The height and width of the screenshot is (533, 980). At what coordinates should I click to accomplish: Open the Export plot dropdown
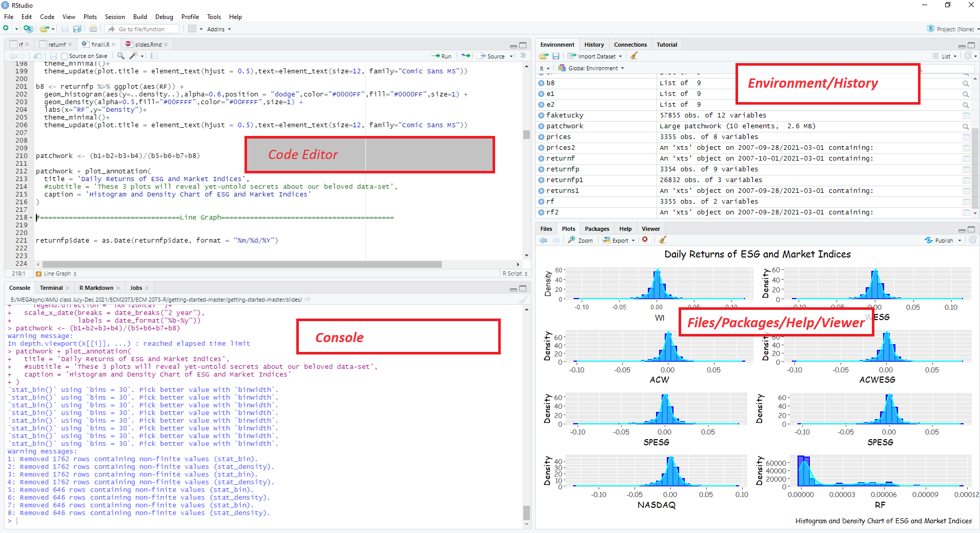click(619, 240)
